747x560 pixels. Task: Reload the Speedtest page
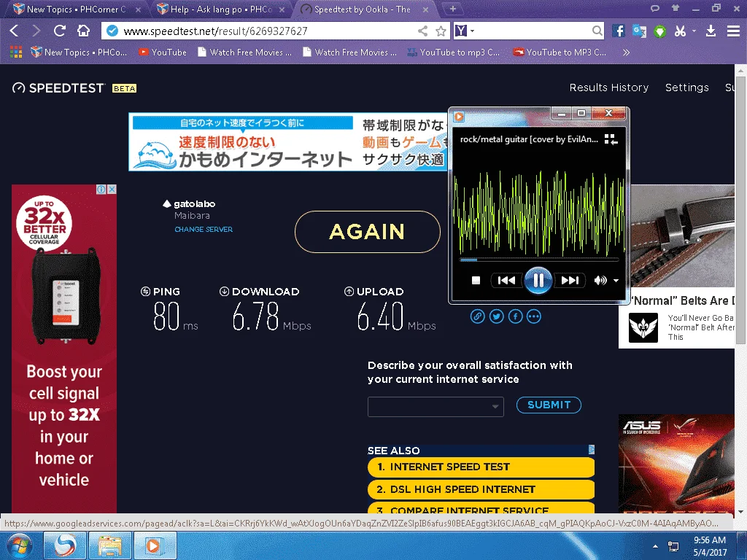pyautogui.click(x=60, y=31)
